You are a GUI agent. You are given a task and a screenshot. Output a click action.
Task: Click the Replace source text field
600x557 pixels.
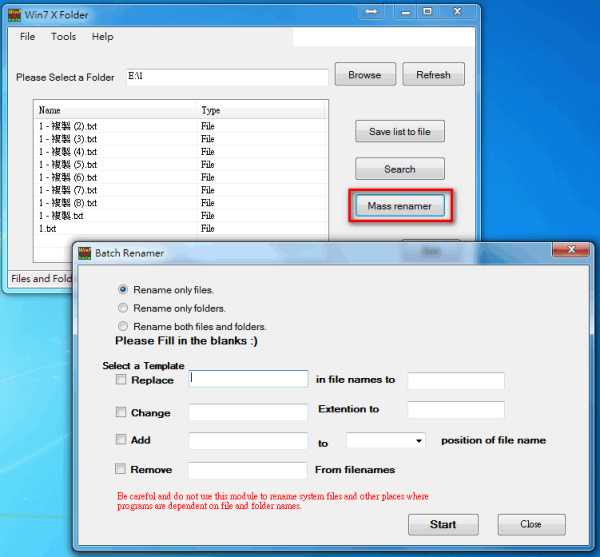248,379
